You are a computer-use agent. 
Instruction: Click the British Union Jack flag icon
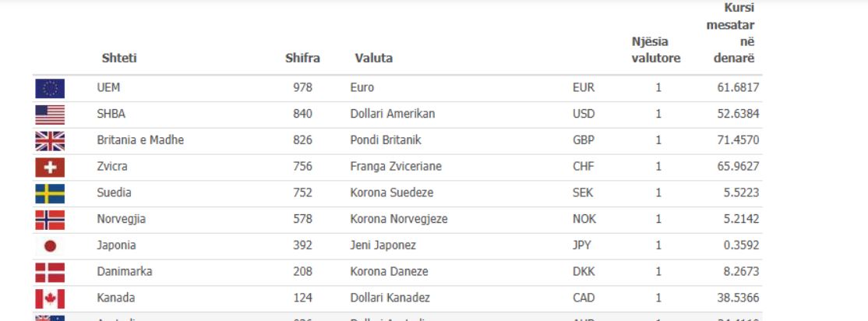(x=50, y=141)
